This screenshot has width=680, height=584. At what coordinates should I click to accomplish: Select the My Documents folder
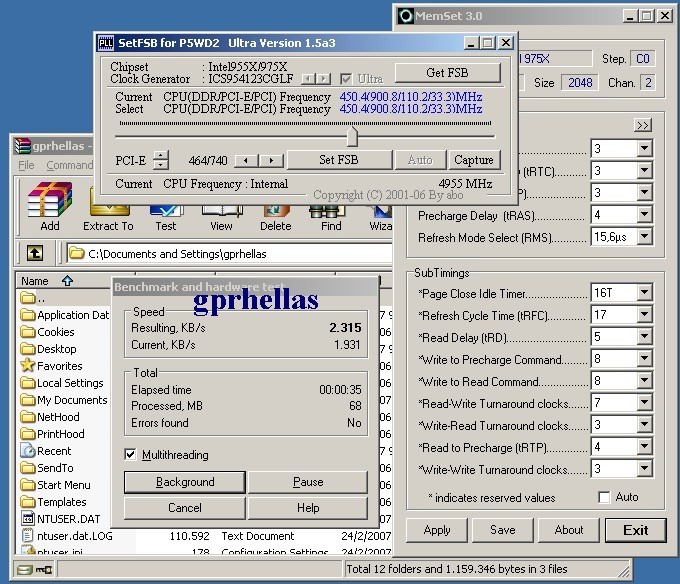coord(64,400)
